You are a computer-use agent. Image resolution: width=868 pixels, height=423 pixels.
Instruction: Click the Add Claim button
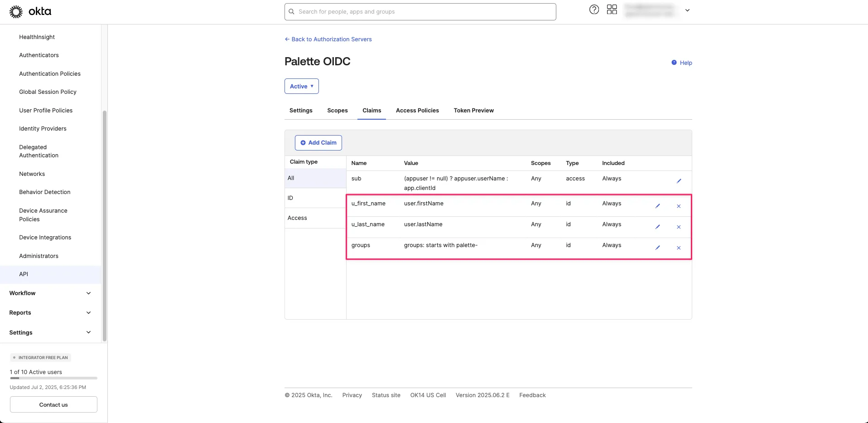coord(318,143)
